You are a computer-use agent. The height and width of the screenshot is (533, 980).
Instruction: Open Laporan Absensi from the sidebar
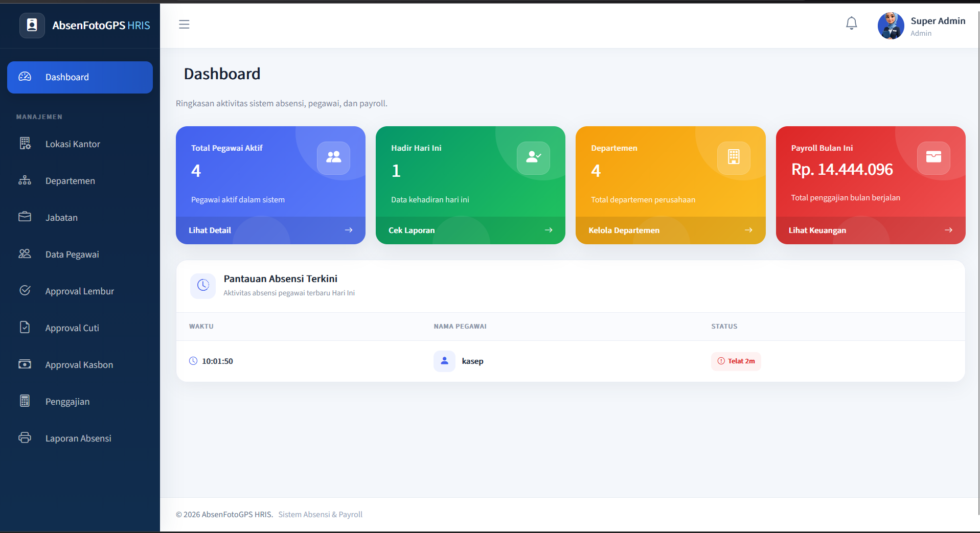[x=80, y=438]
